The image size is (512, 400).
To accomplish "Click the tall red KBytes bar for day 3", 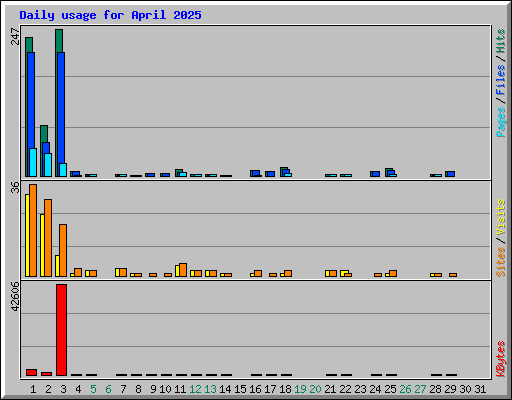I will click(x=61, y=330).
